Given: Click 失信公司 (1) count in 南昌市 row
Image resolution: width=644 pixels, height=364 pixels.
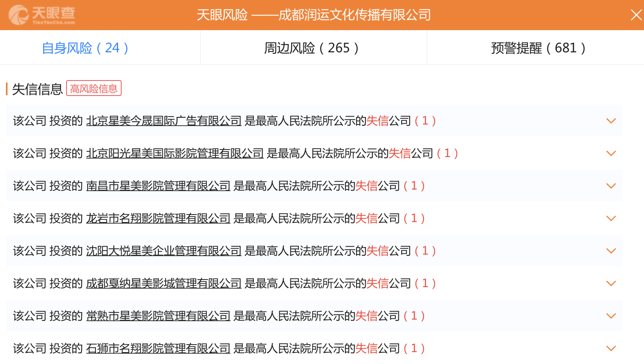Looking at the screenshot, I should click(391, 186).
